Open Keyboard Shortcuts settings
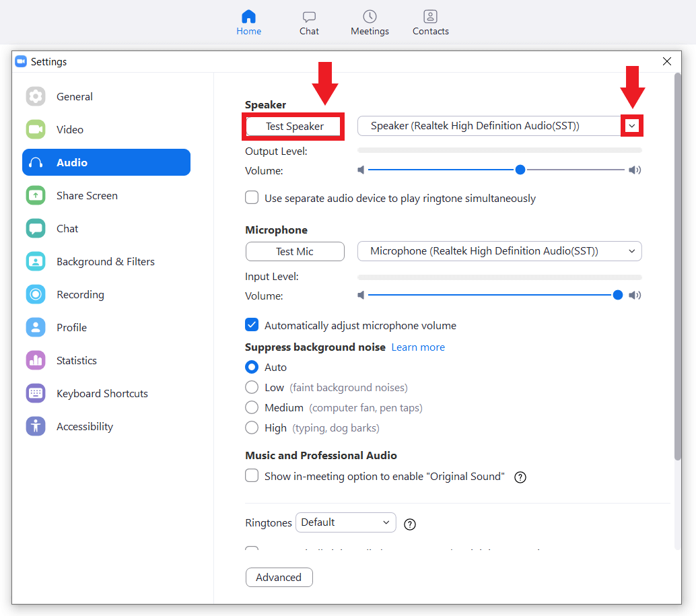 tap(35, 393)
